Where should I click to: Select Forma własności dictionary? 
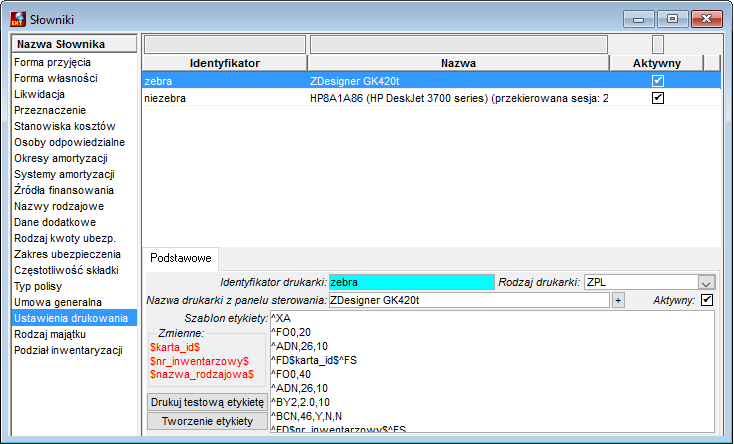(56, 78)
